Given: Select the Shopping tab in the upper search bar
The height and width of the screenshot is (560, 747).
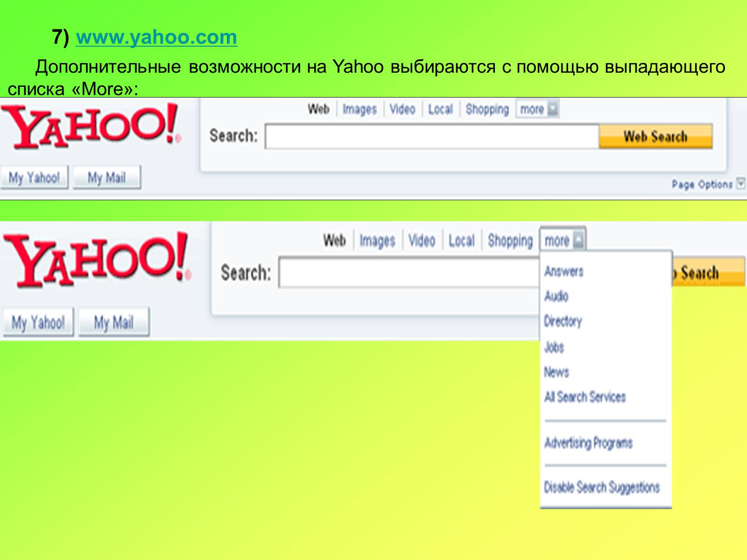Looking at the screenshot, I should coord(487,109).
